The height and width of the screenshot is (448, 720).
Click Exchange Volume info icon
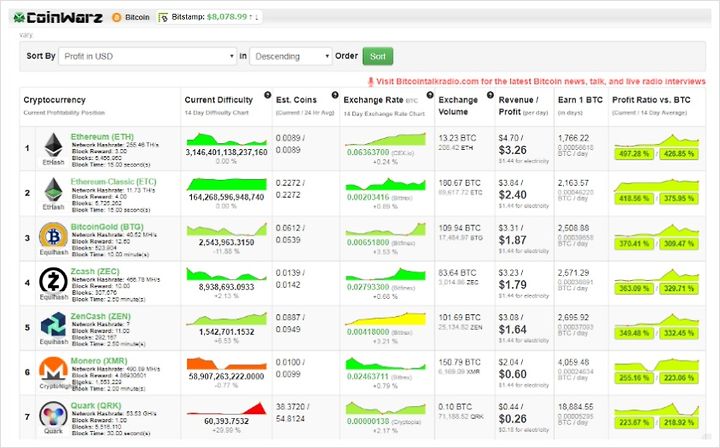pos(490,95)
